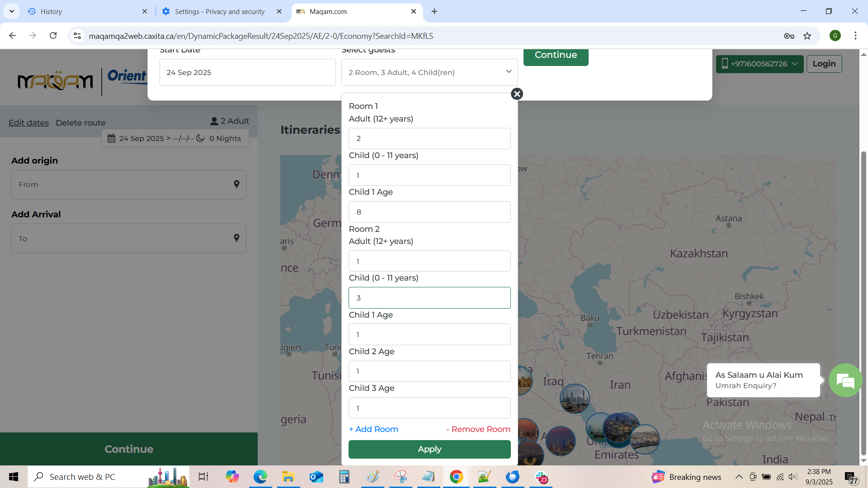Focus the Room 1 Child 1 Age field

click(x=429, y=212)
